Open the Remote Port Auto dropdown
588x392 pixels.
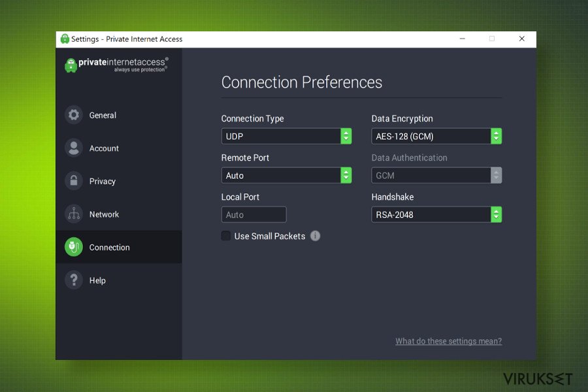pyautogui.click(x=287, y=175)
